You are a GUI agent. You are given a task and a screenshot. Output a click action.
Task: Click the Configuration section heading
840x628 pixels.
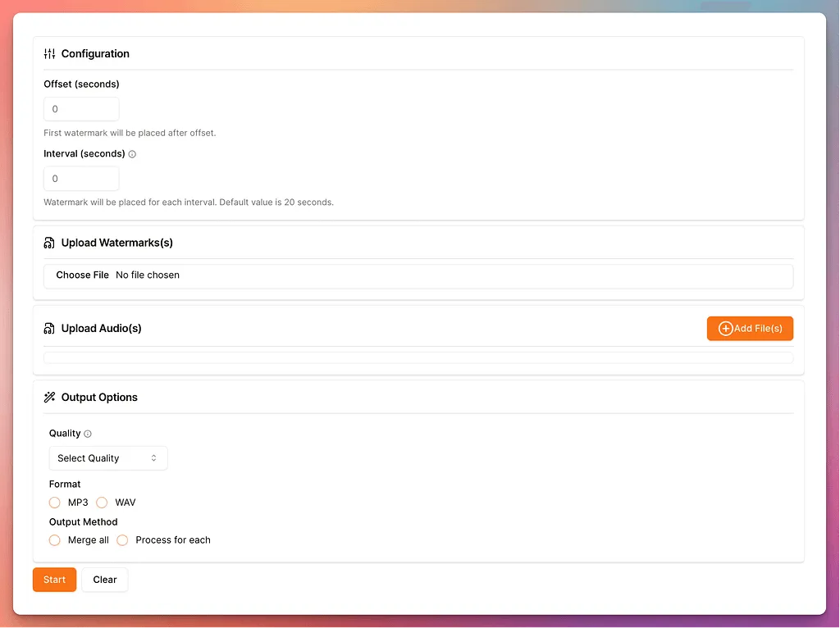[x=95, y=53]
